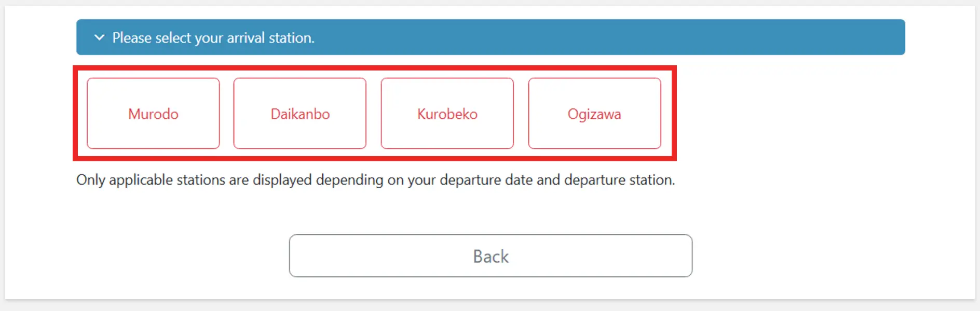The width and height of the screenshot is (980, 311).
Task: Click the chevron icon beside arrival station heading
Action: point(99,37)
